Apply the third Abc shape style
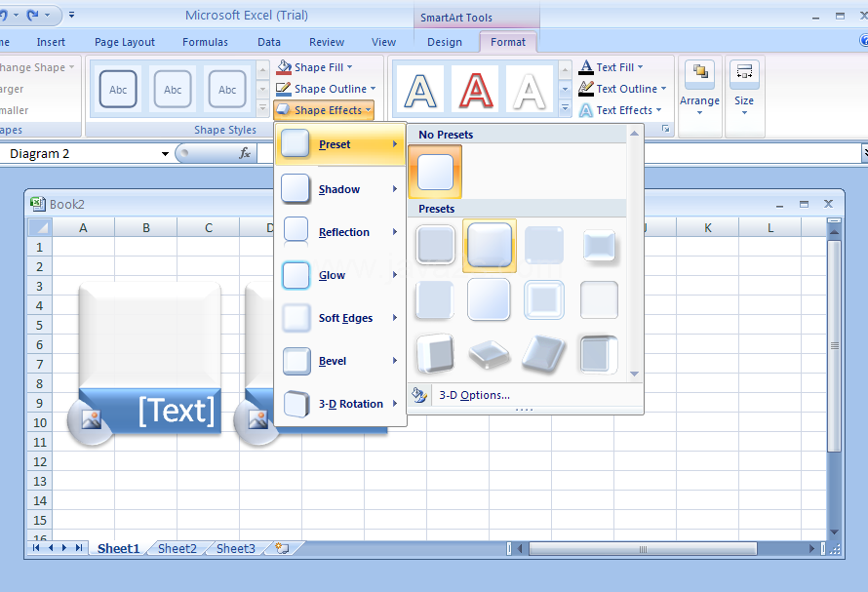The image size is (868, 592). pos(227,89)
